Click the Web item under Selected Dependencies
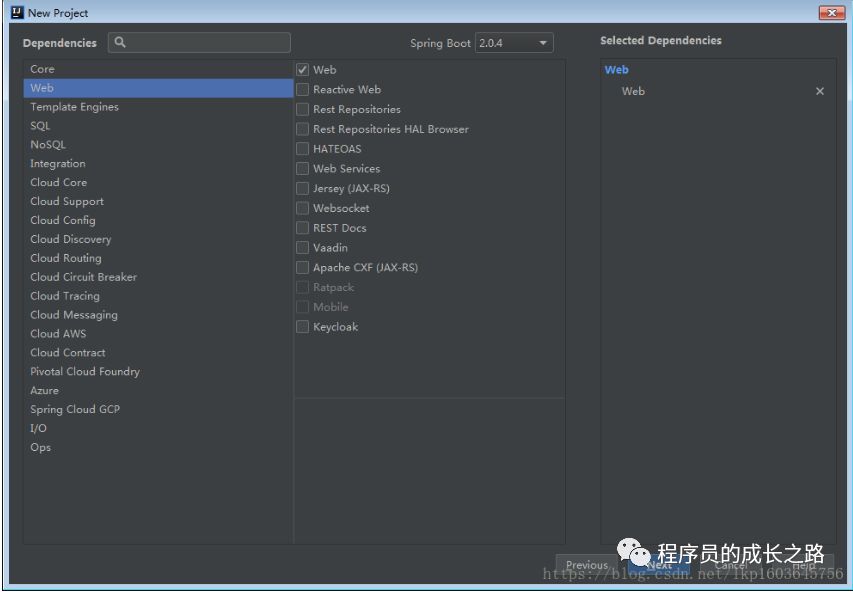Screen dimensions: 853x592 coord(633,91)
